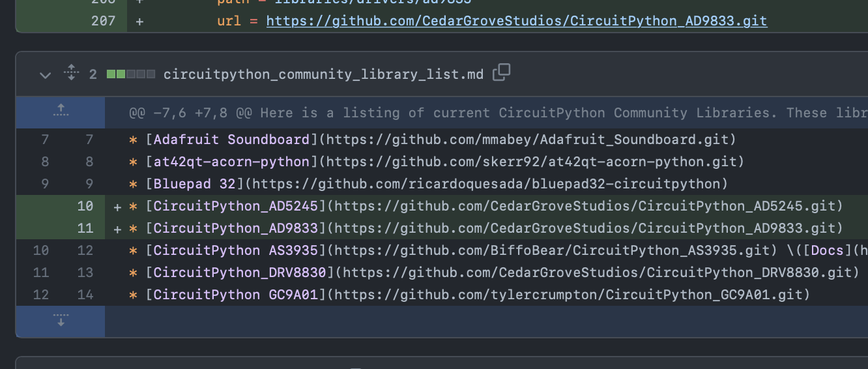868x369 pixels.
Task: Click line number 207 in the gitmodules diff
Action: click(x=104, y=21)
